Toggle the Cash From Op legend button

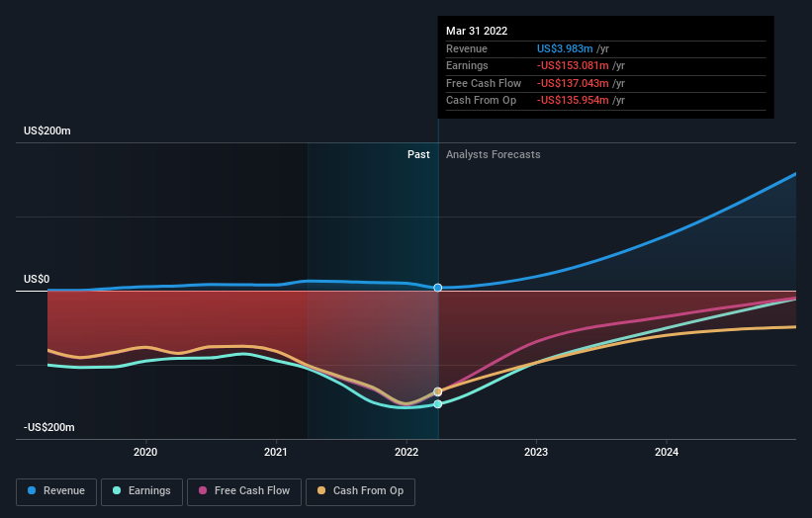[360, 491]
